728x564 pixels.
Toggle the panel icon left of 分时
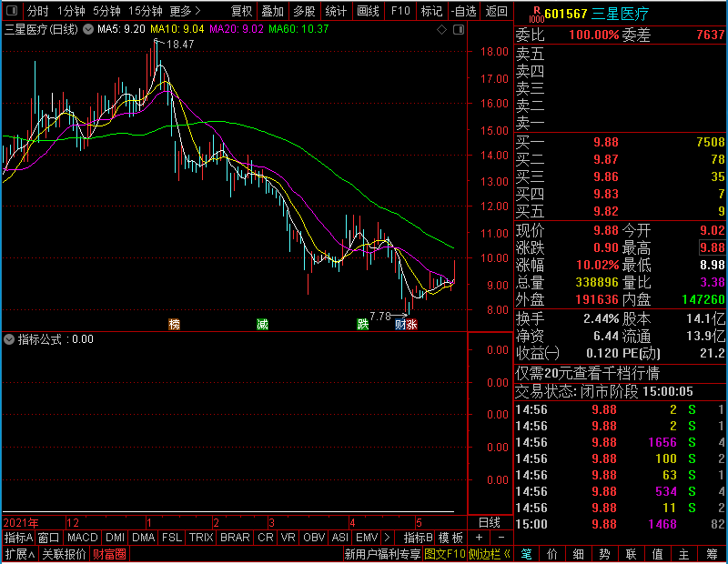point(13,10)
